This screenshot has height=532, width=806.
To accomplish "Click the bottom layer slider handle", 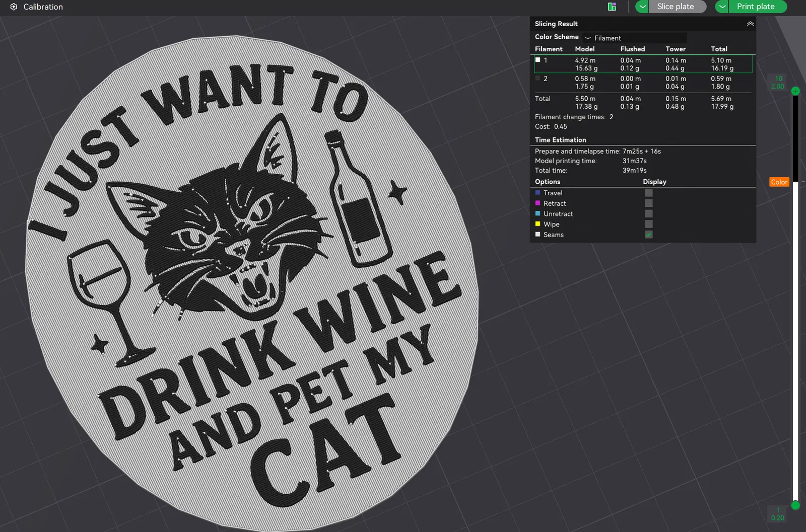I will pyautogui.click(x=795, y=505).
